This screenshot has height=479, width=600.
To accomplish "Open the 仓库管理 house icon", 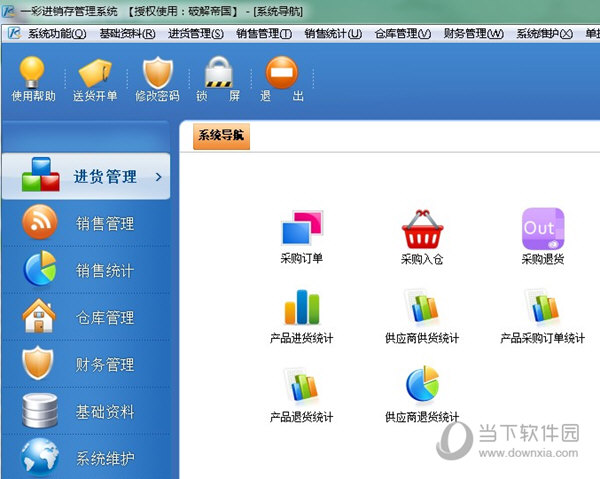I will pyautogui.click(x=39, y=316).
